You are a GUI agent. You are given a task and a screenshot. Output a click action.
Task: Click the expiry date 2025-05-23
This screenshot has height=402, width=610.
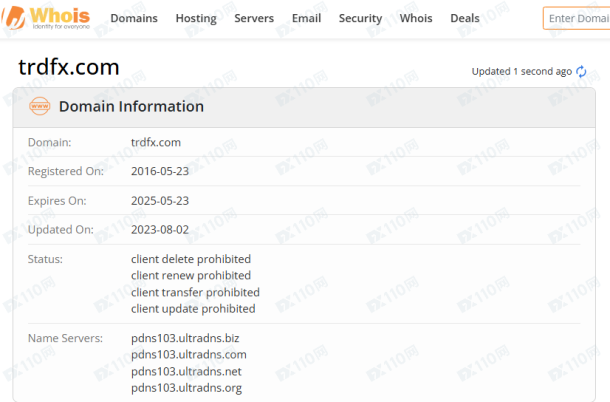click(160, 200)
